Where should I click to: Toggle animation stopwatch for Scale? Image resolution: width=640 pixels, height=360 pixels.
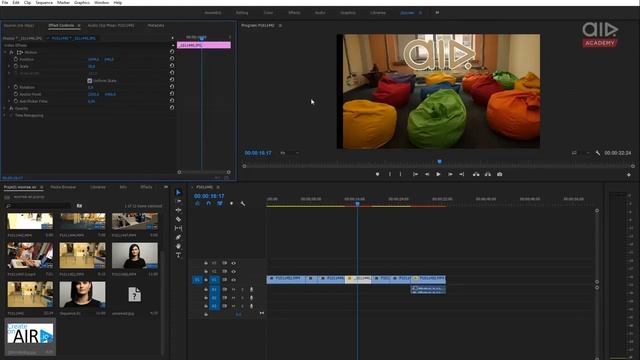[16, 66]
